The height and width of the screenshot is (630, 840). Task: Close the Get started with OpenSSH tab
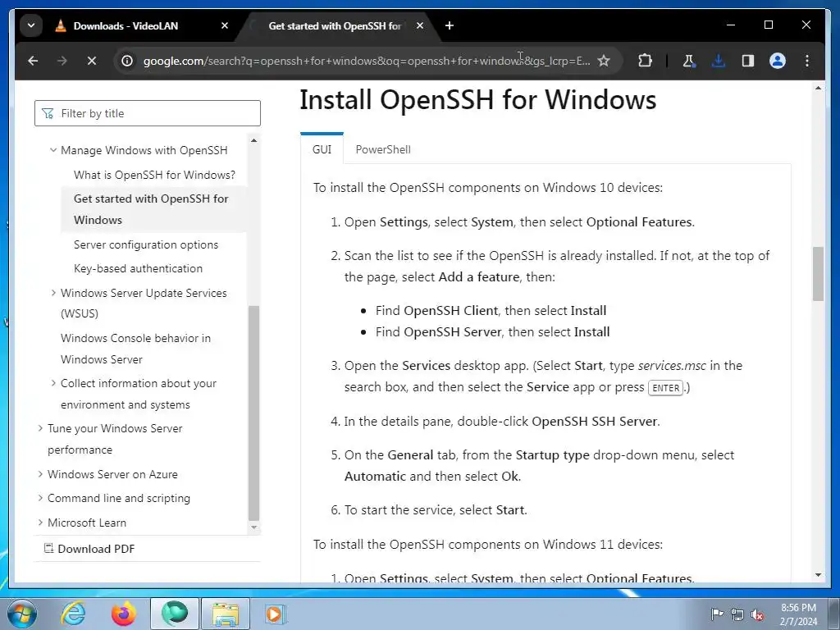pos(420,25)
